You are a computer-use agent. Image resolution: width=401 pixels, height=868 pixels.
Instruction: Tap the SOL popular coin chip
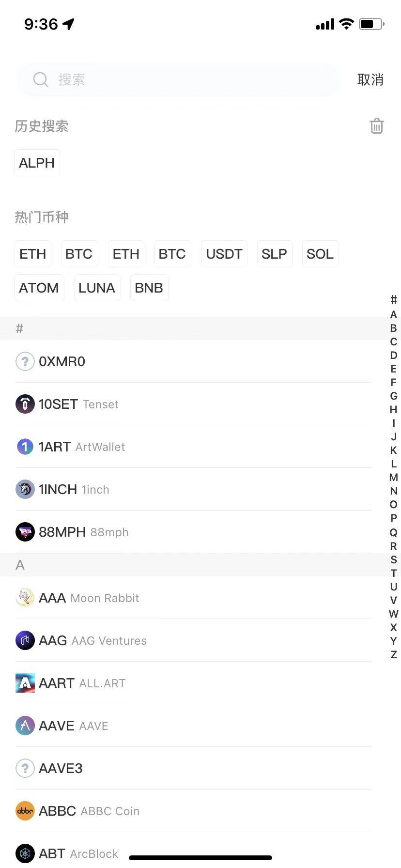pyautogui.click(x=320, y=254)
